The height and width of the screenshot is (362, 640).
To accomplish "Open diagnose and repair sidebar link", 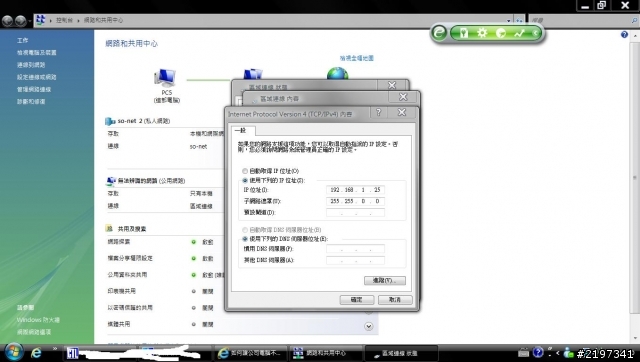I will [x=31, y=102].
